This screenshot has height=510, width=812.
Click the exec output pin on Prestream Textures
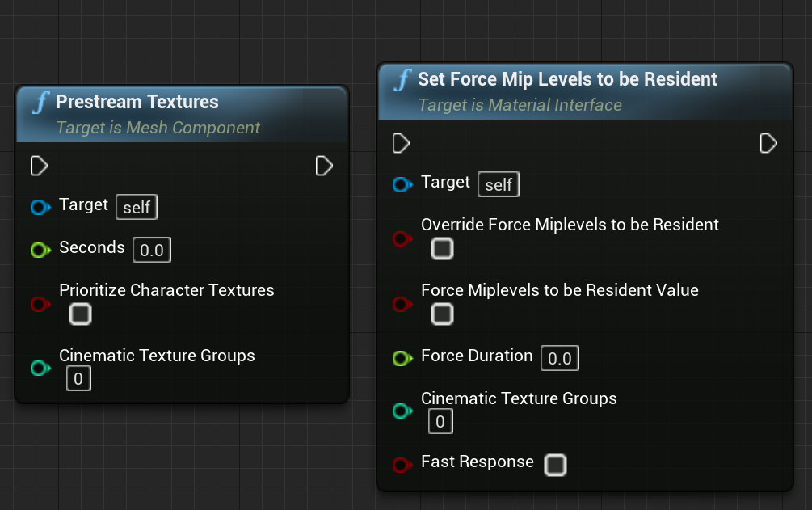pyautogui.click(x=325, y=166)
